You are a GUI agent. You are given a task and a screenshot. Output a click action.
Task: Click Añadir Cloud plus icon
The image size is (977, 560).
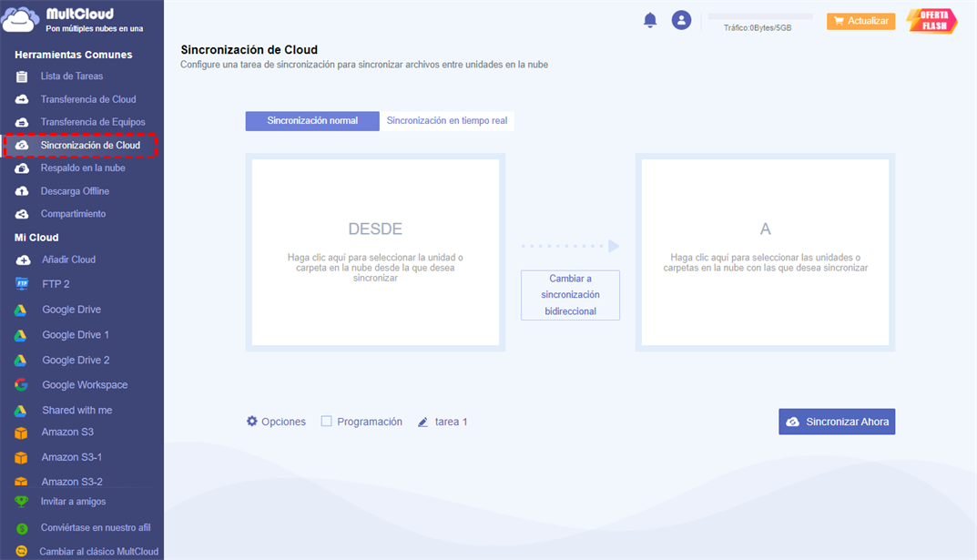click(23, 260)
